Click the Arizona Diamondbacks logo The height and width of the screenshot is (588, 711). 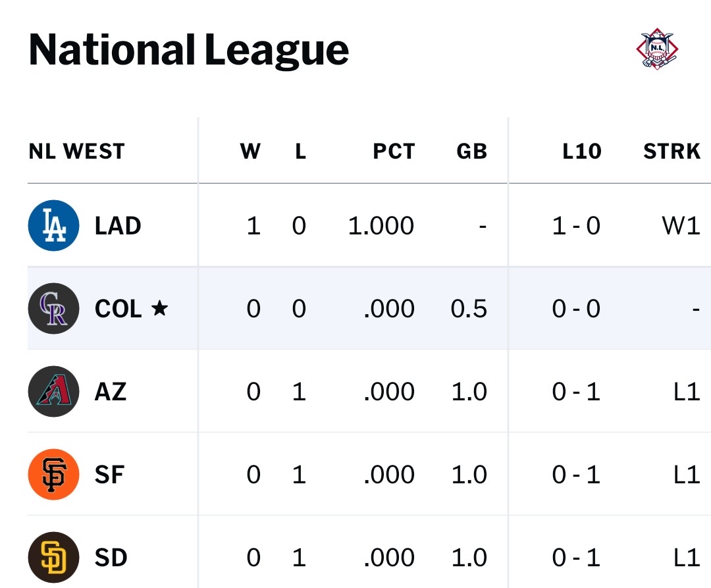click(53, 391)
